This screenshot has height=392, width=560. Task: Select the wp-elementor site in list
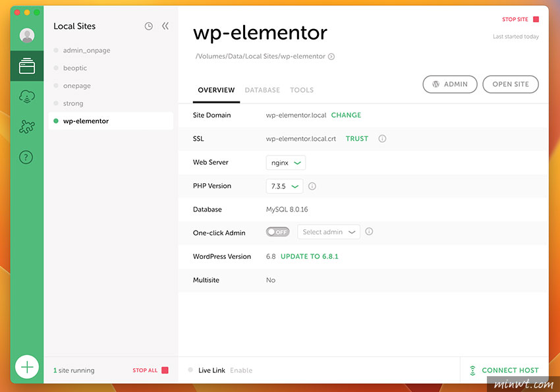(x=111, y=121)
